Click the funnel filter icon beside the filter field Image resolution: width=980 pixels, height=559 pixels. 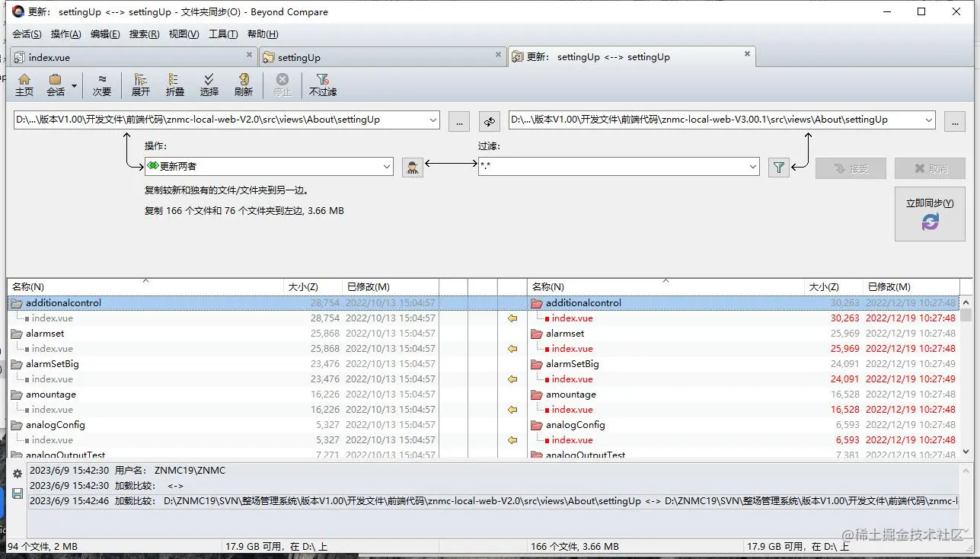pyautogui.click(x=779, y=168)
